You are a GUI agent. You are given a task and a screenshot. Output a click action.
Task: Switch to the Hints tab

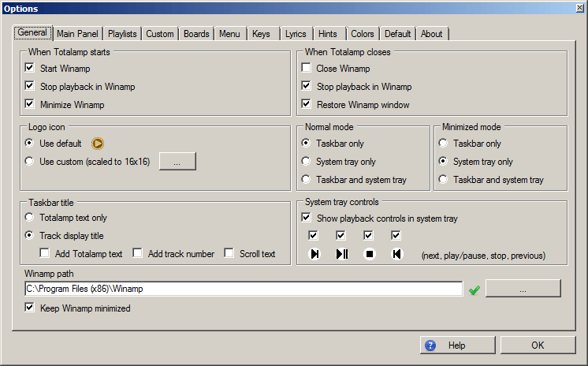pos(328,34)
